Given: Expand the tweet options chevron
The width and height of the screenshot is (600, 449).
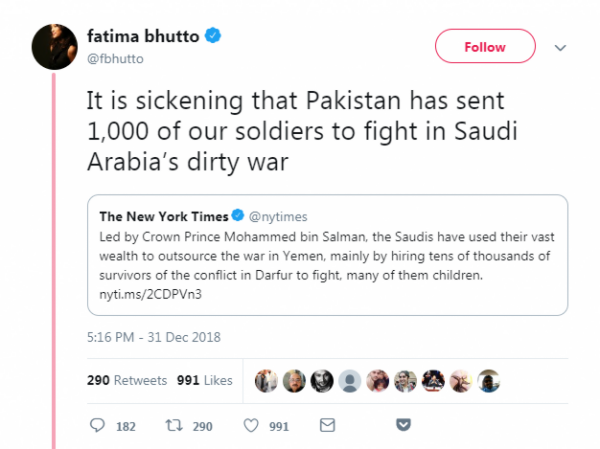Looking at the screenshot, I should tap(561, 48).
